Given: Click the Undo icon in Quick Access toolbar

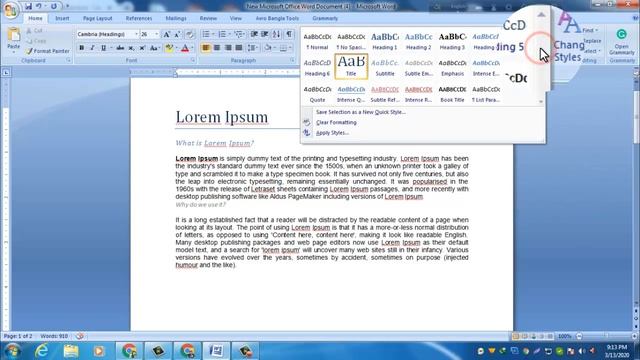Looking at the screenshot, I should [x=38, y=6].
